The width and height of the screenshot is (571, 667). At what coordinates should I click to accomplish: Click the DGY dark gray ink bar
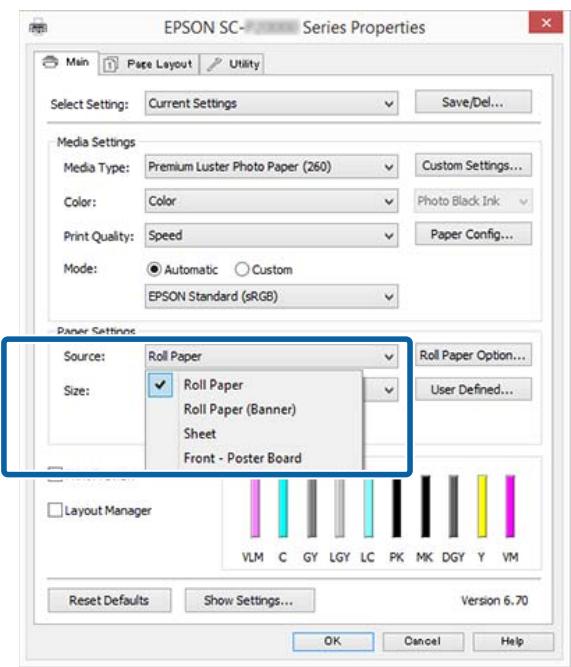[x=454, y=507]
